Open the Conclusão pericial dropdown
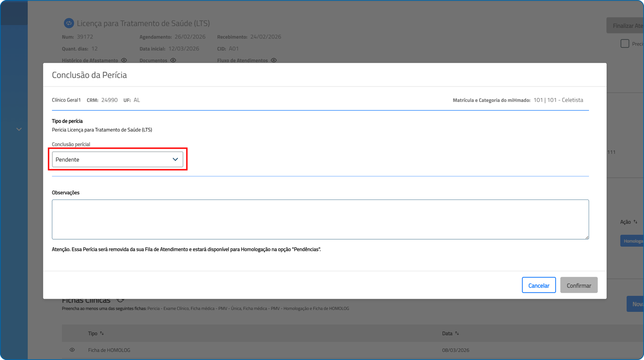 coord(117,160)
